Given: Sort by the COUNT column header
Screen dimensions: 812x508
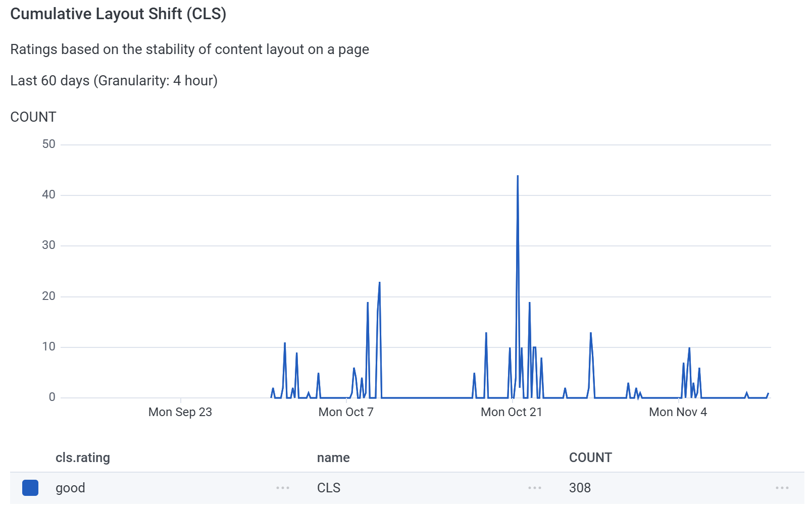Looking at the screenshot, I should (x=590, y=458).
